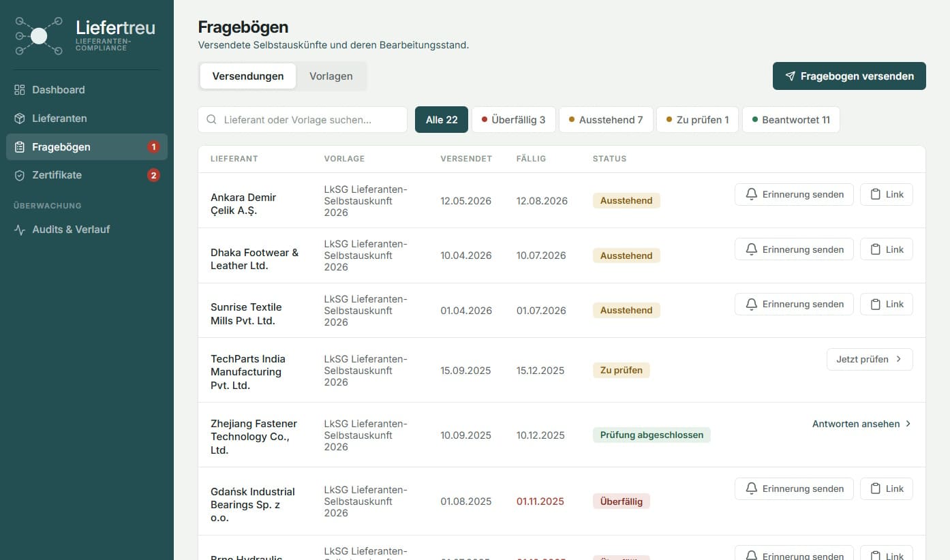Screen dimensions: 950x560
Task: Click red due date 01.11.2025
Action: click(x=540, y=501)
